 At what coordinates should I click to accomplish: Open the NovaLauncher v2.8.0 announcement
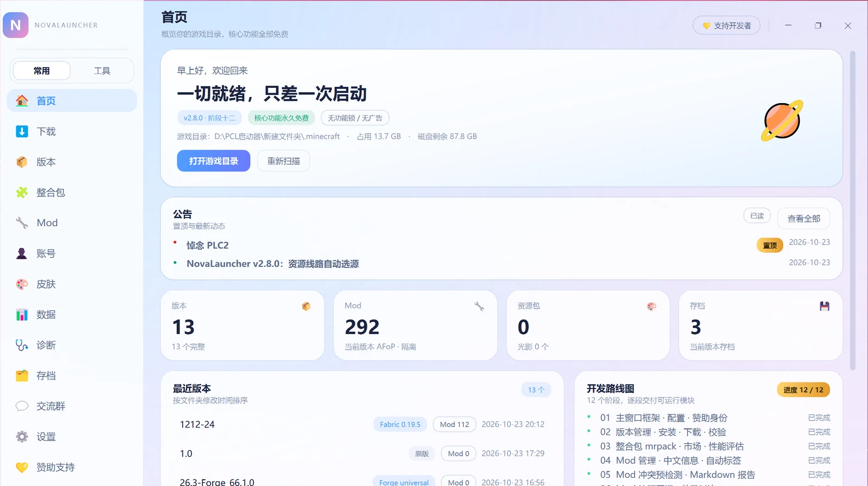(x=273, y=264)
